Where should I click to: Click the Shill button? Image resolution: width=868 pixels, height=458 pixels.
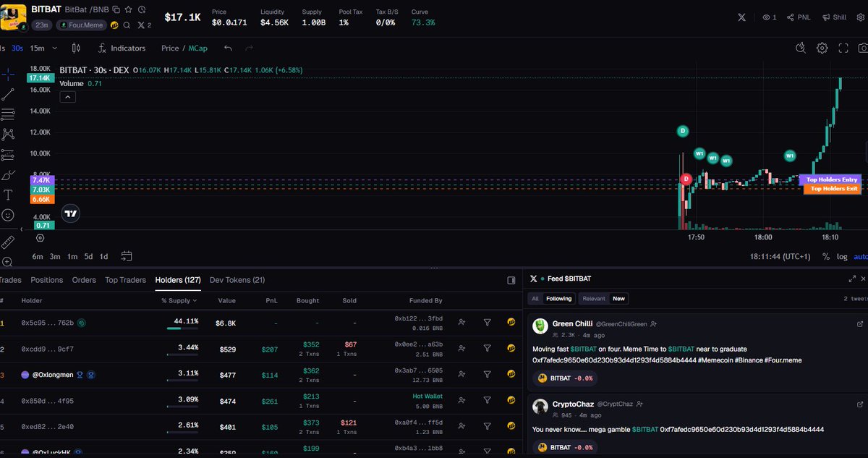[x=833, y=17]
